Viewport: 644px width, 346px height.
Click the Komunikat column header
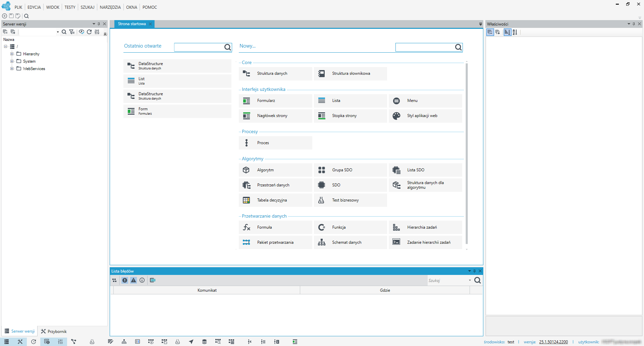point(207,290)
